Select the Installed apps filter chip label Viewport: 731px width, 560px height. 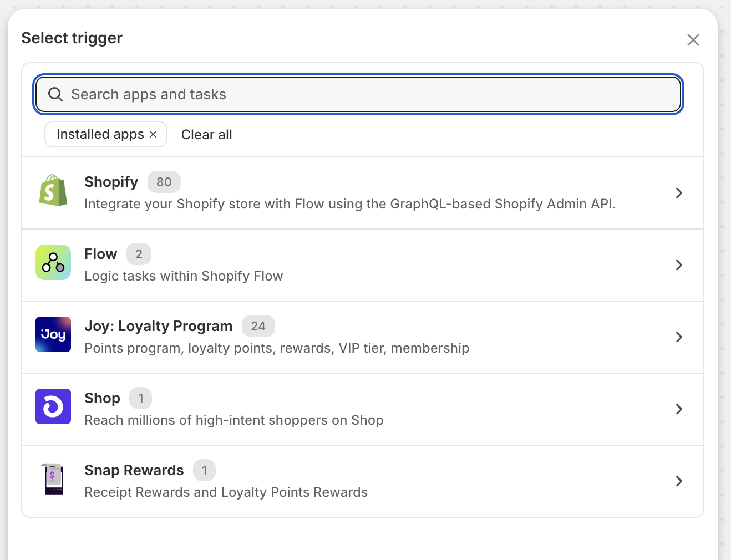[100, 134]
